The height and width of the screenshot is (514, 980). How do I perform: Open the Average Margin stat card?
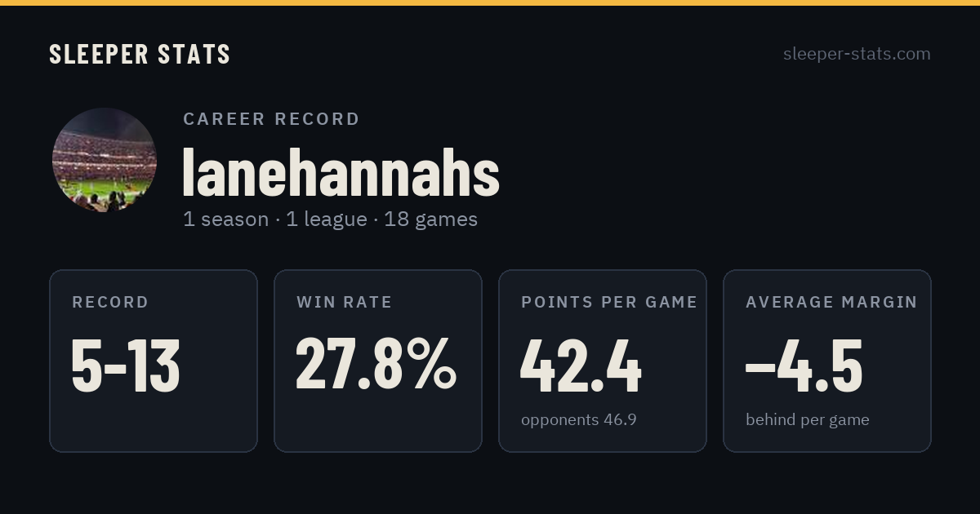[827, 361]
